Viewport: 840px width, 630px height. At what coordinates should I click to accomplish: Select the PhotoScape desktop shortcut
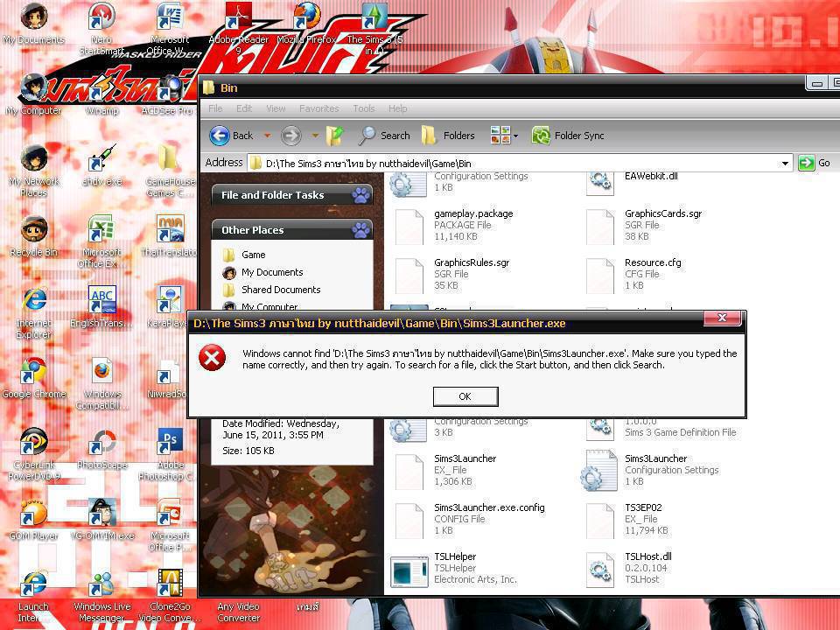pyautogui.click(x=101, y=449)
